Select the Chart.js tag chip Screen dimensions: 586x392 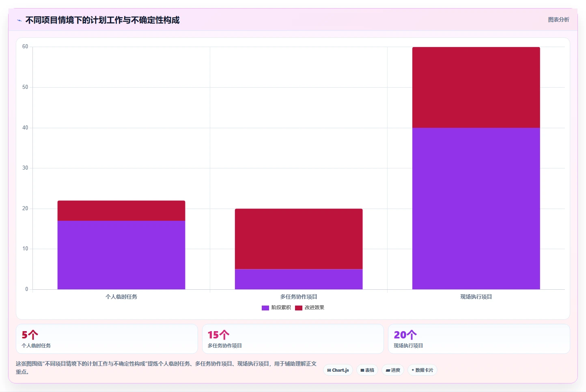click(x=338, y=370)
